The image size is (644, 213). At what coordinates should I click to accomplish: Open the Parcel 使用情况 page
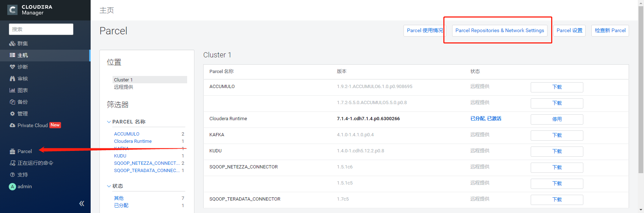pos(425,31)
